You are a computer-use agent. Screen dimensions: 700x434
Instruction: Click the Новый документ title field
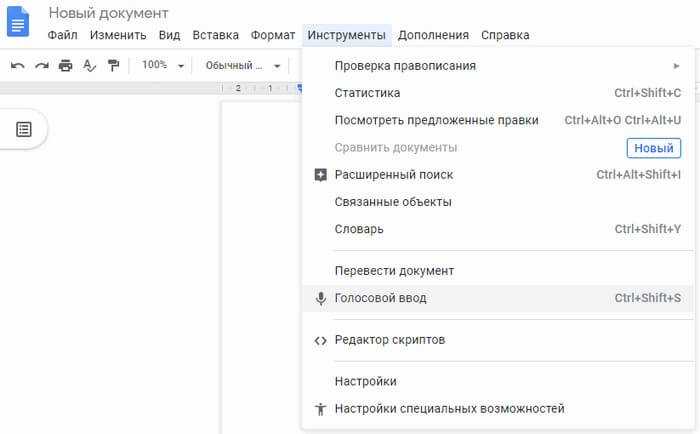click(108, 13)
